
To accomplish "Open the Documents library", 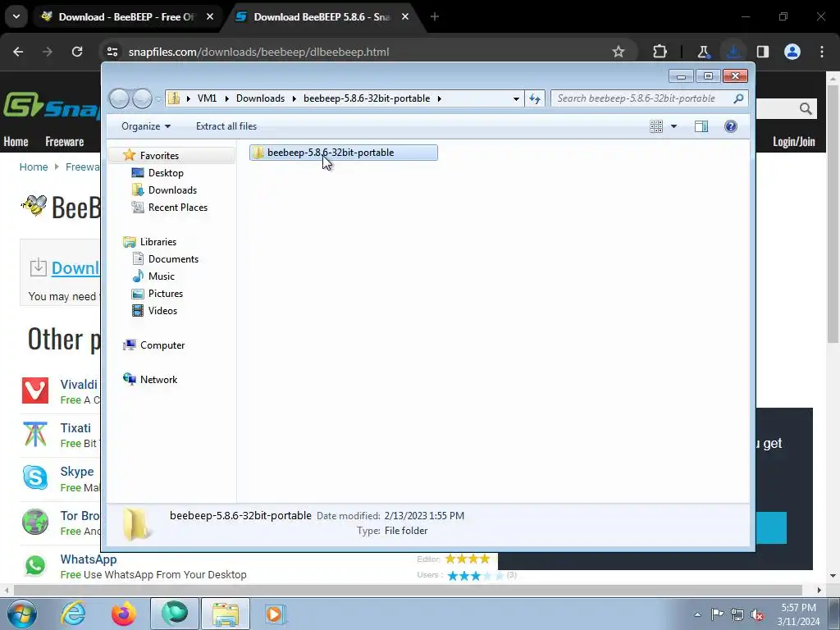I will tap(173, 258).
